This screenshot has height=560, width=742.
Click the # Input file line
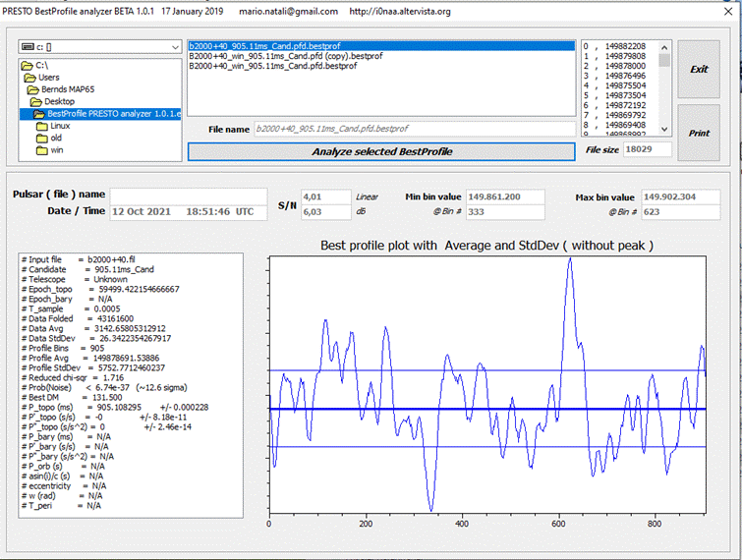[78, 259]
